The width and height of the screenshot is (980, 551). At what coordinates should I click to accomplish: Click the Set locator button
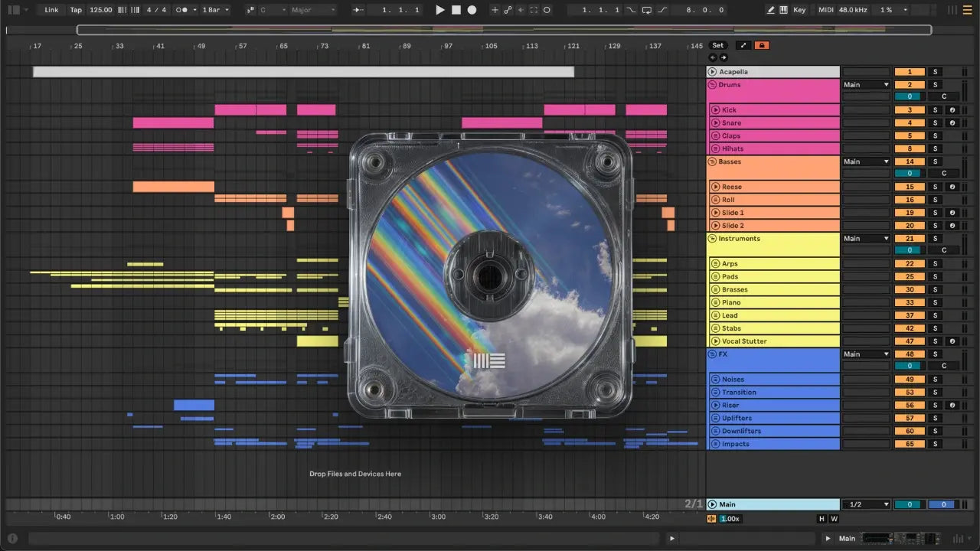[x=717, y=45]
